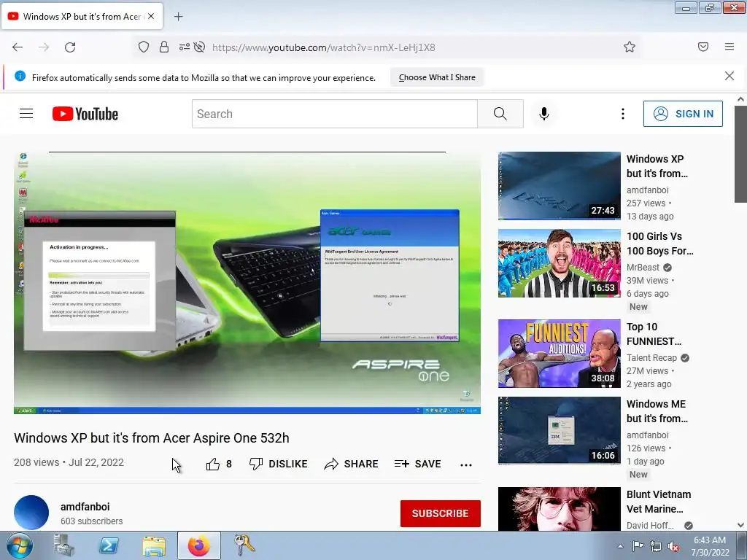Screen dimensions: 747x560
Task: Click the muted volume tray icon
Action: coord(673,546)
